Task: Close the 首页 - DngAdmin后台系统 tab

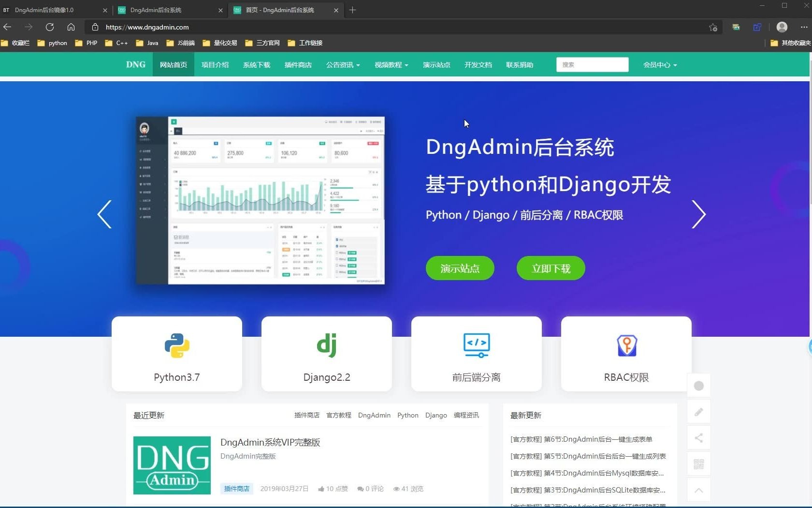Action: [336, 10]
